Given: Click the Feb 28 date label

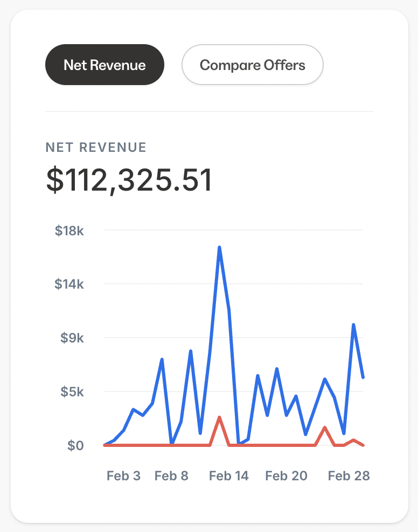Looking at the screenshot, I should pos(349,476).
